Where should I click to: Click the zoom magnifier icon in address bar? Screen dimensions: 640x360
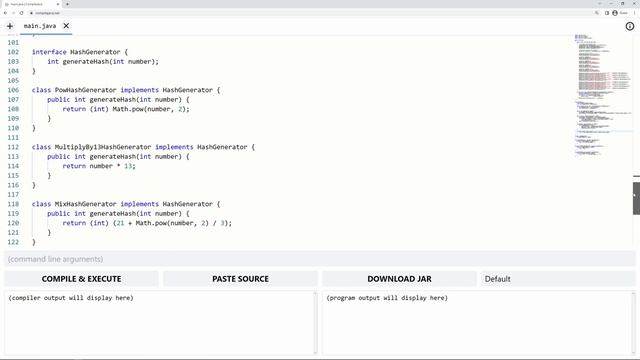[597, 13]
